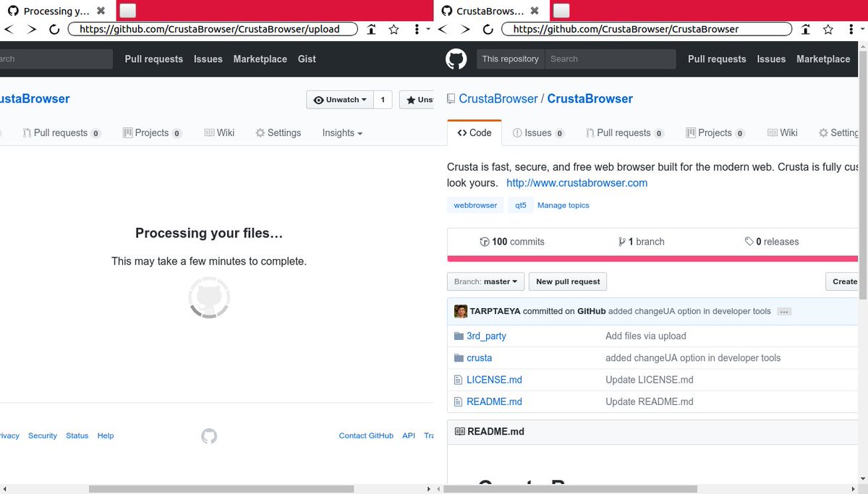Click the 'webbrowser' topic tag
Image resolution: width=868 pixels, height=494 pixels.
pyautogui.click(x=475, y=205)
